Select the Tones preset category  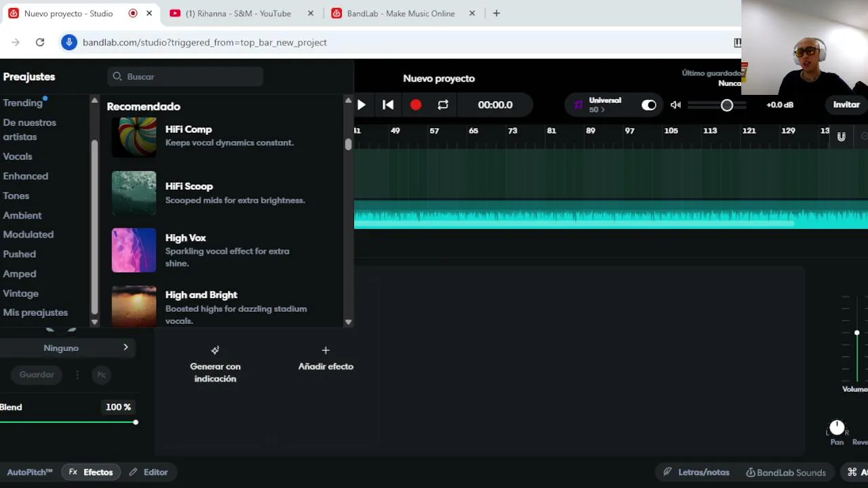(x=16, y=196)
